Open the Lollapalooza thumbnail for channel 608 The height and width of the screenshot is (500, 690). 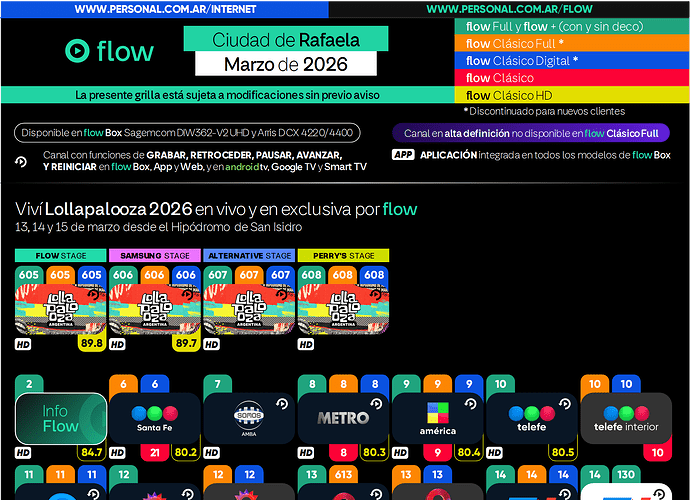coord(343,309)
